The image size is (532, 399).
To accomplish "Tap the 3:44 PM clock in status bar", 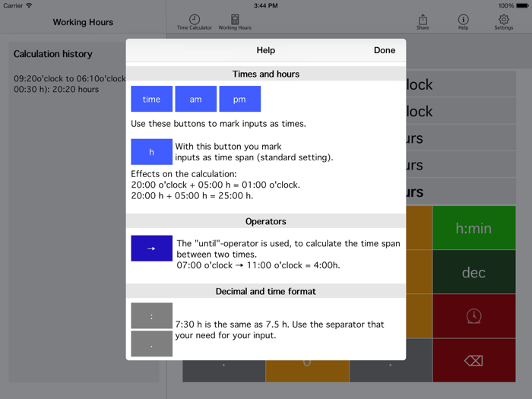I will (x=266, y=5).
